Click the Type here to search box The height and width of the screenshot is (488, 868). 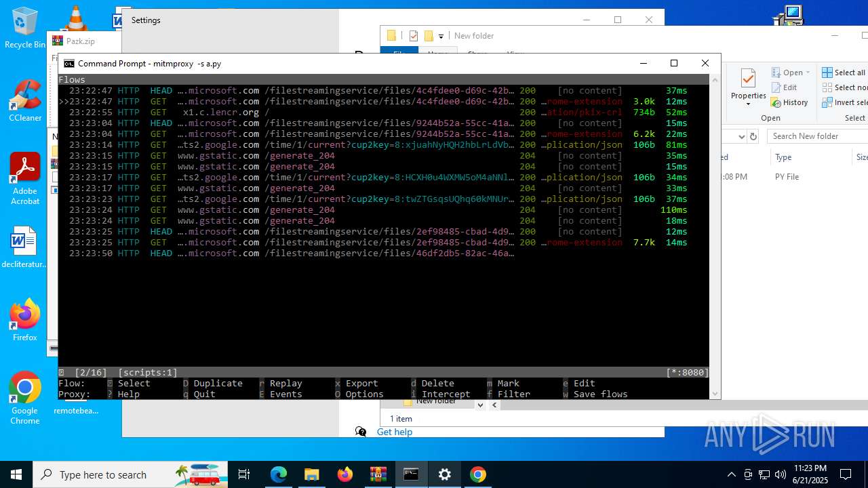[x=130, y=474]
